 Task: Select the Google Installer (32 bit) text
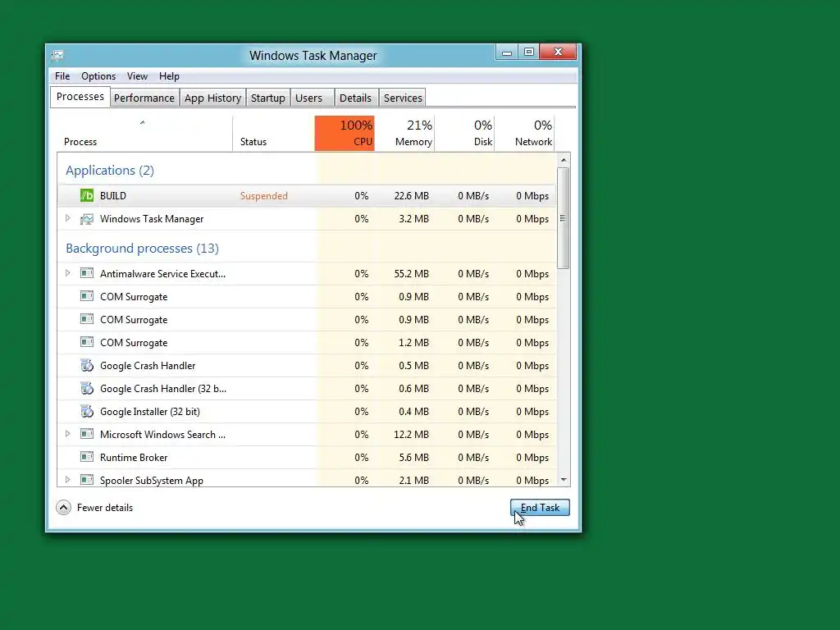click(x=150, y=412)
